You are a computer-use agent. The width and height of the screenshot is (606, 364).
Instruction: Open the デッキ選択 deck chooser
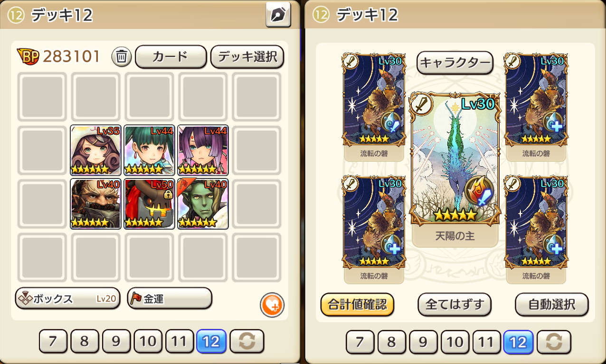(x=247, y=57)
